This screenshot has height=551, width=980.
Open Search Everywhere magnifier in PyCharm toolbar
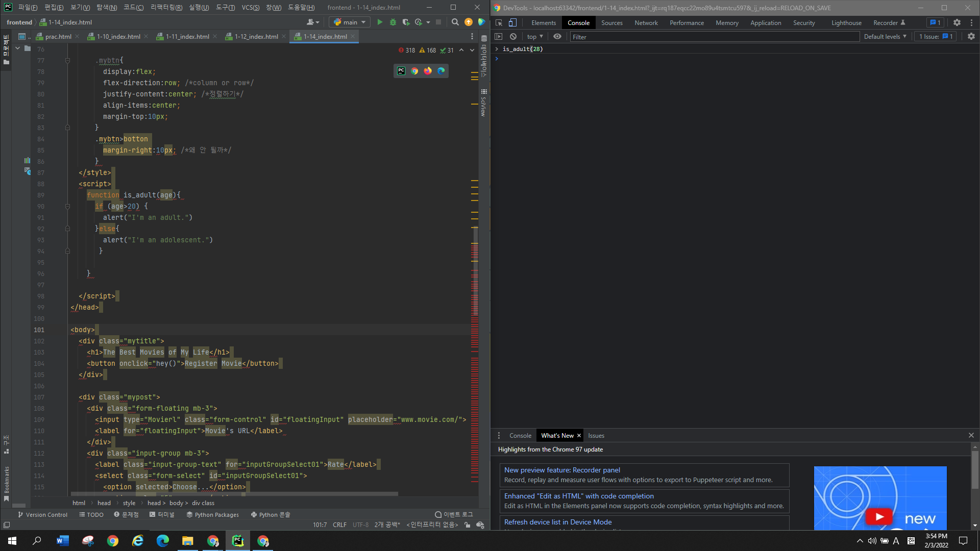455,22
